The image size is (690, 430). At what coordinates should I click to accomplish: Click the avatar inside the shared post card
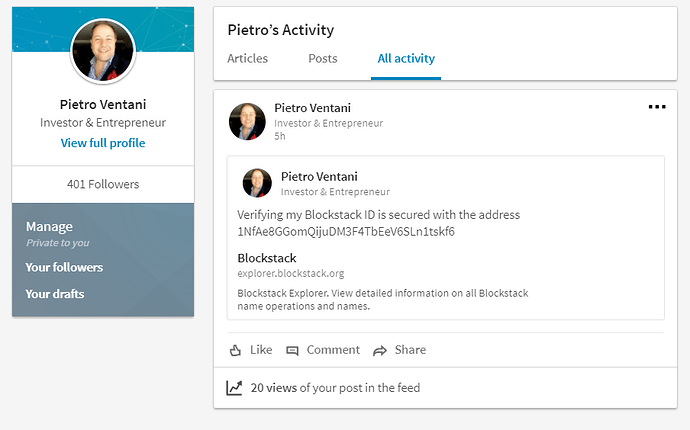257,183
